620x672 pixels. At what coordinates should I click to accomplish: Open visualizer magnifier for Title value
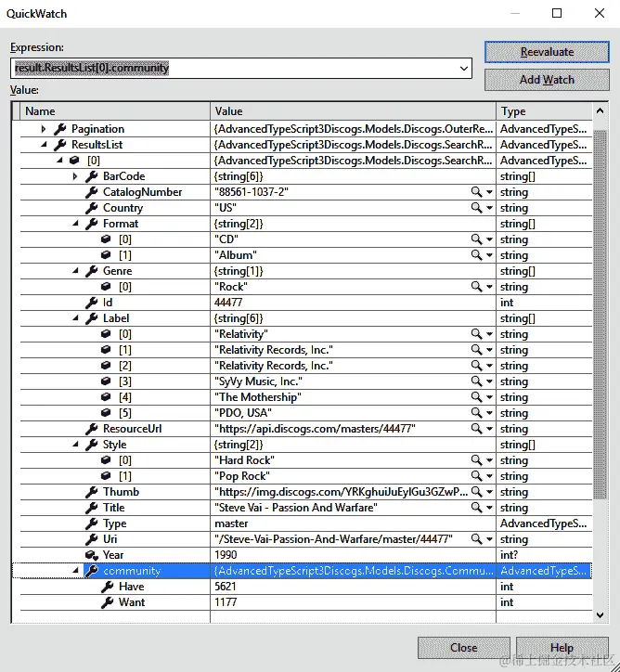pos(476,508)
